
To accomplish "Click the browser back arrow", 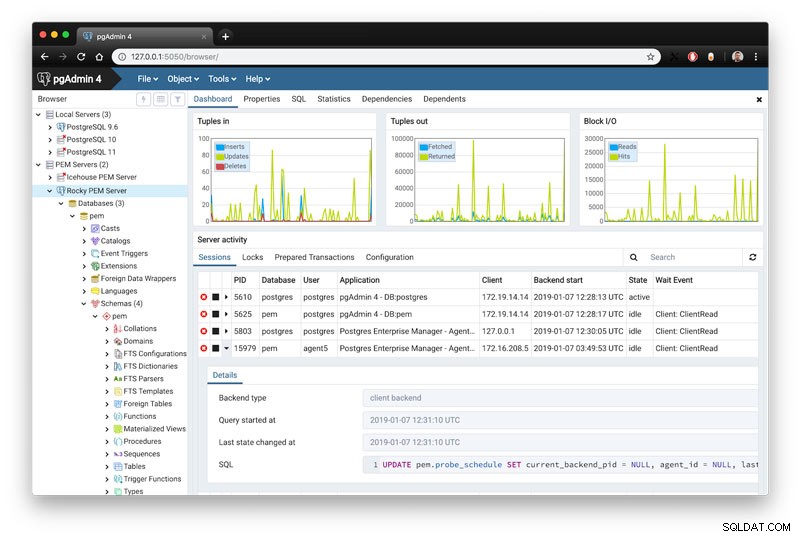I will click(44, 57).
